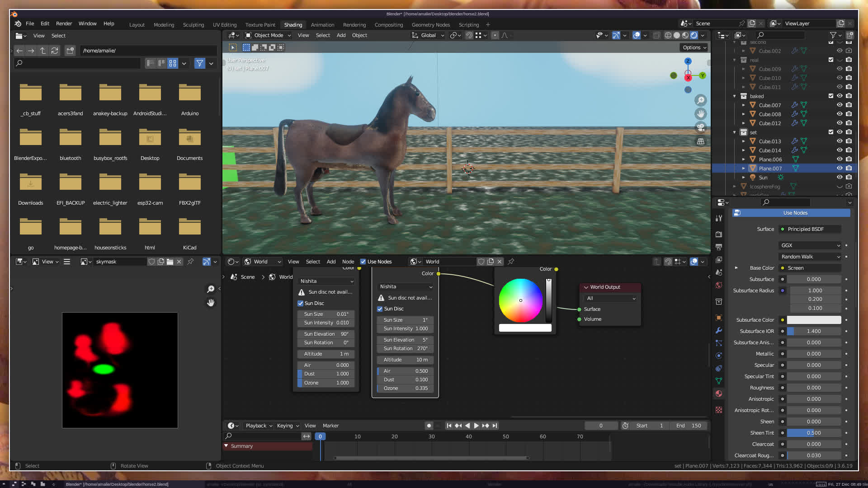Uncheck Sun Disc in the selected Nishita node
This screenshot has width=868, height=488.
point(380,309)
